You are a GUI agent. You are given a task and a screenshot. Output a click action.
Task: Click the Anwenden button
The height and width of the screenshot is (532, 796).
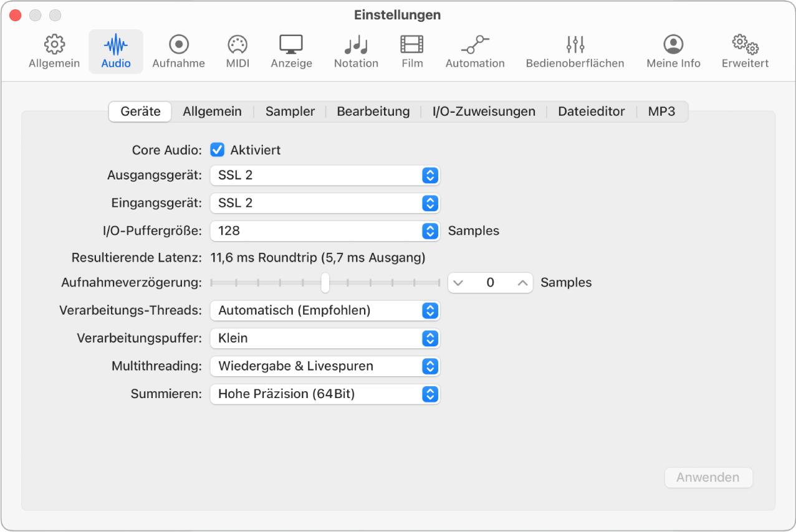(x=708, y=477)
